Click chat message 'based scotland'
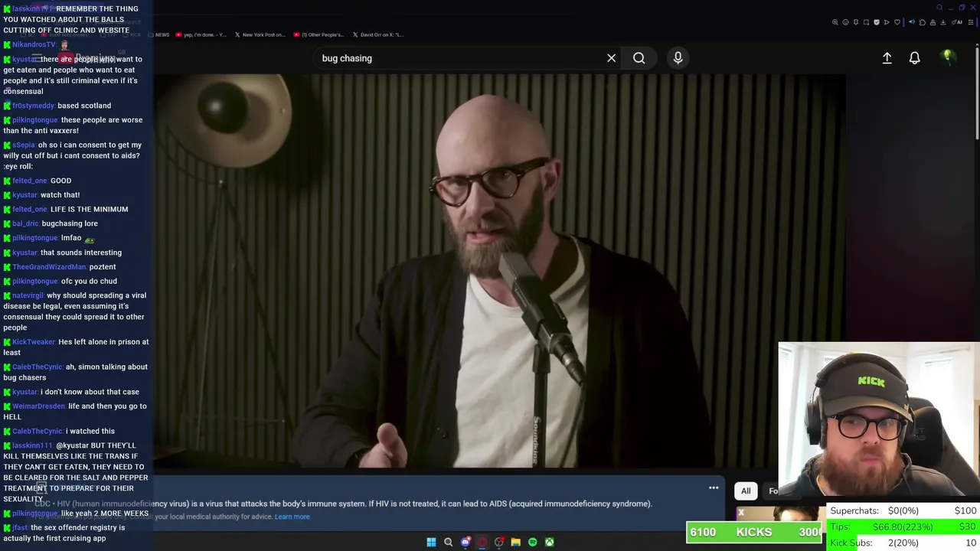 click(84, 106)
